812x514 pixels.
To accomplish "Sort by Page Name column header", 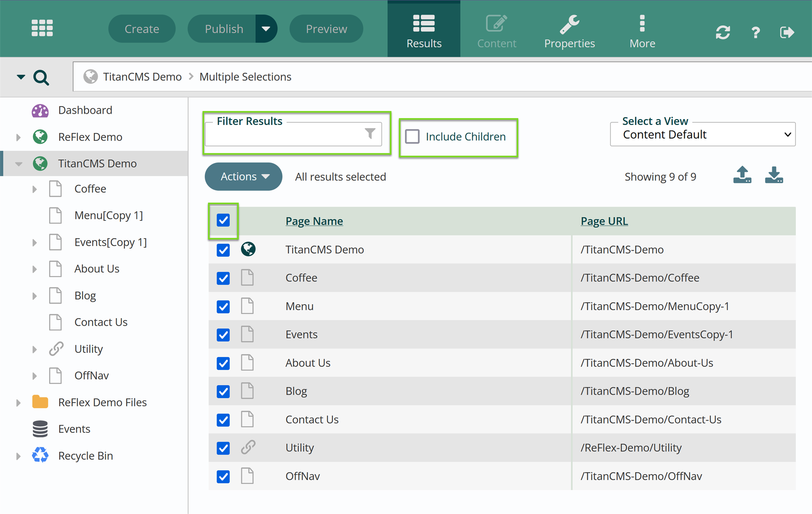I will coord(314,221).
